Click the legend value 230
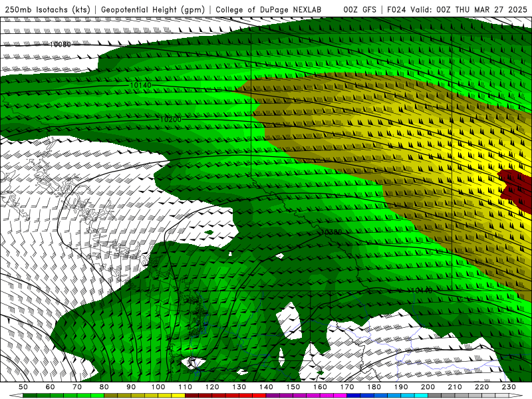The width and height of the screenshot is (532, 399). point(509,387)
